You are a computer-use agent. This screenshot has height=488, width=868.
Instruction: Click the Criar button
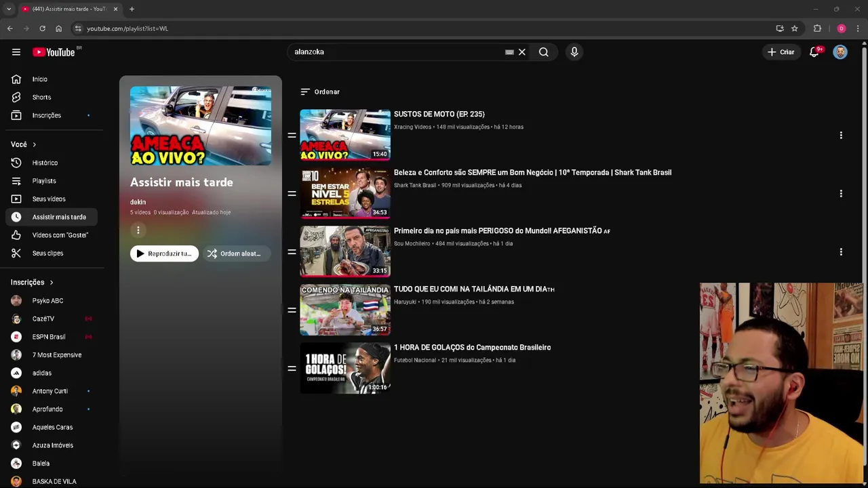tap(781, 52)
